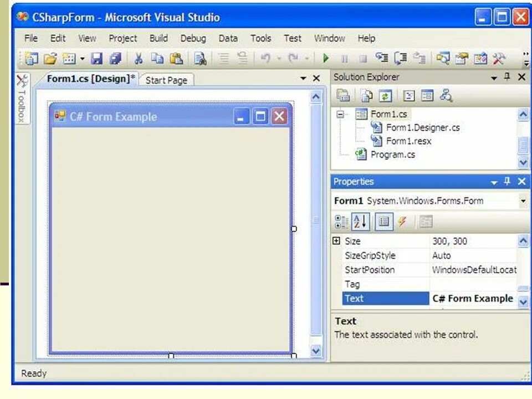
Task: Open the Build menu
Action: point(158,38)
